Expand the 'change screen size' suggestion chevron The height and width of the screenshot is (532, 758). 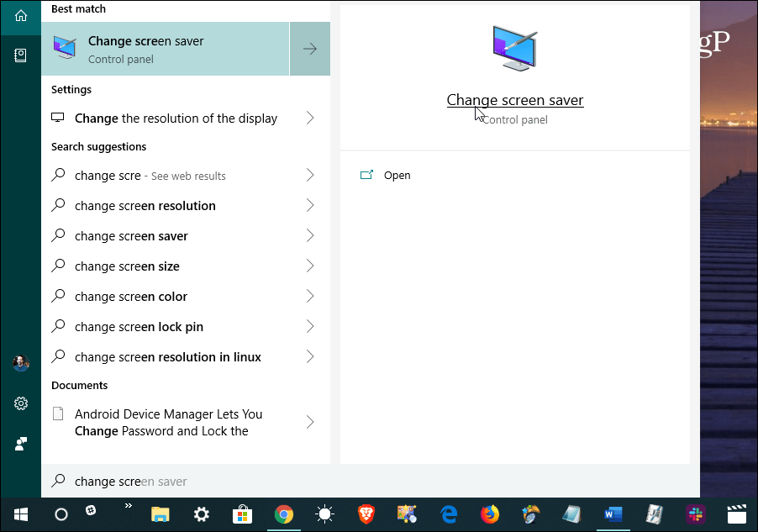coord(310,266)
